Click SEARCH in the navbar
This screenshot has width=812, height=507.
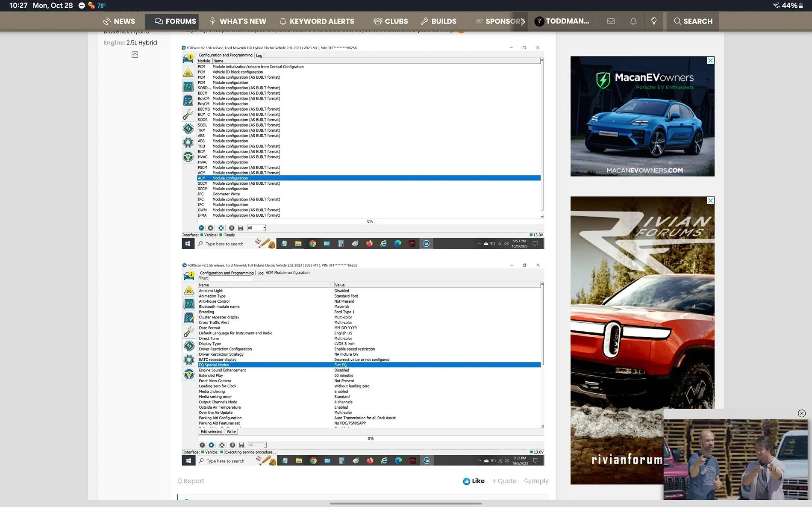pyautogui.click(x=693, y=21)
